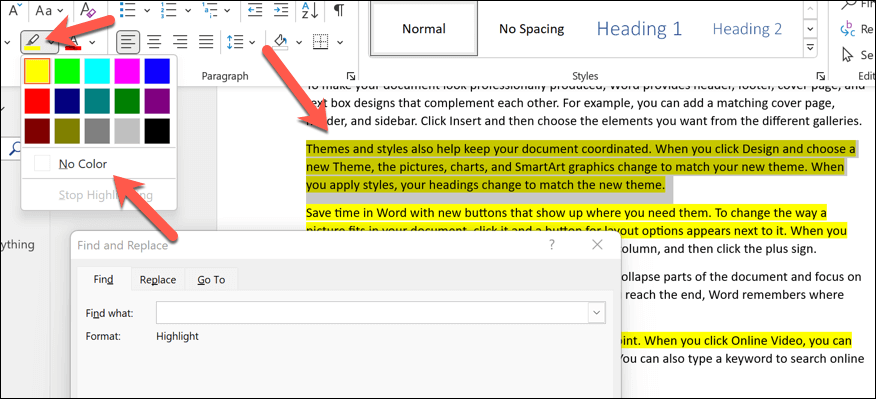The width and height of the screenshot is (876, 399).
Task: Pick the bright green highlight color
Action: (67, 71)
